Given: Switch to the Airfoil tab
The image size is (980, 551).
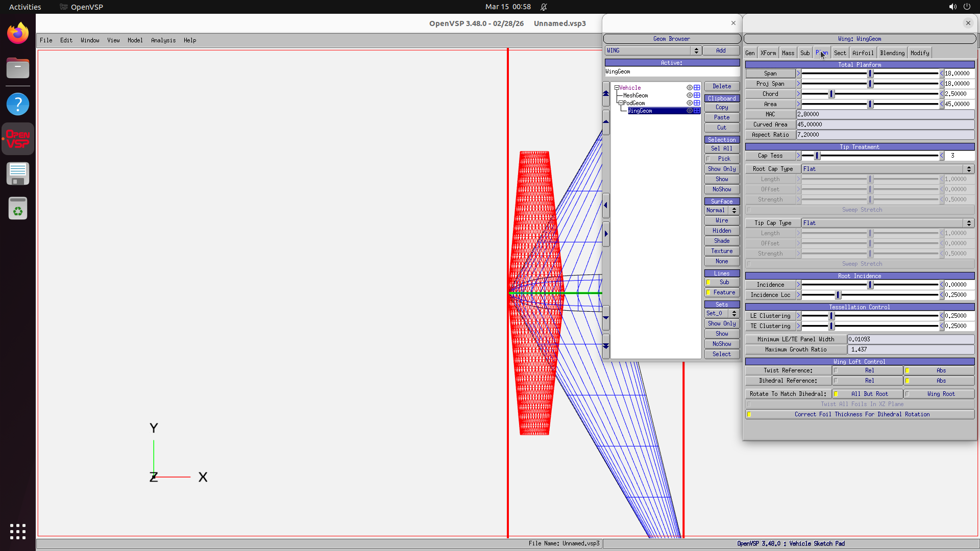Looking at the screenshot, I should click(x=863, y=53).
